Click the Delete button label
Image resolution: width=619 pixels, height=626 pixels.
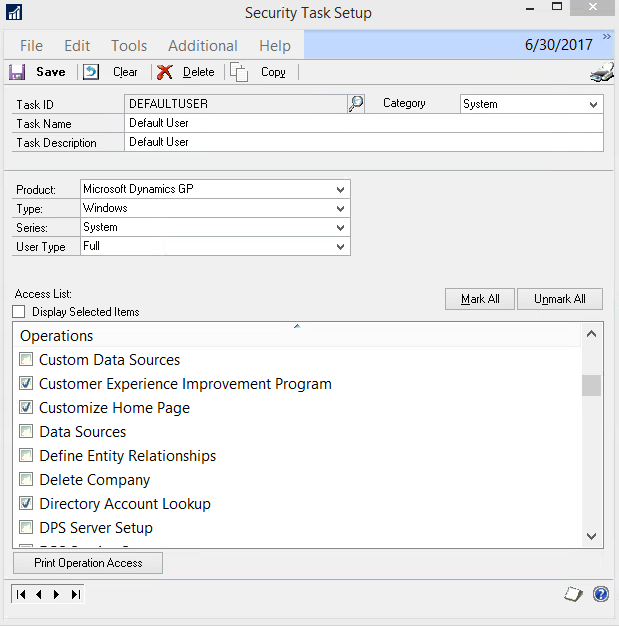click(198, 72)
